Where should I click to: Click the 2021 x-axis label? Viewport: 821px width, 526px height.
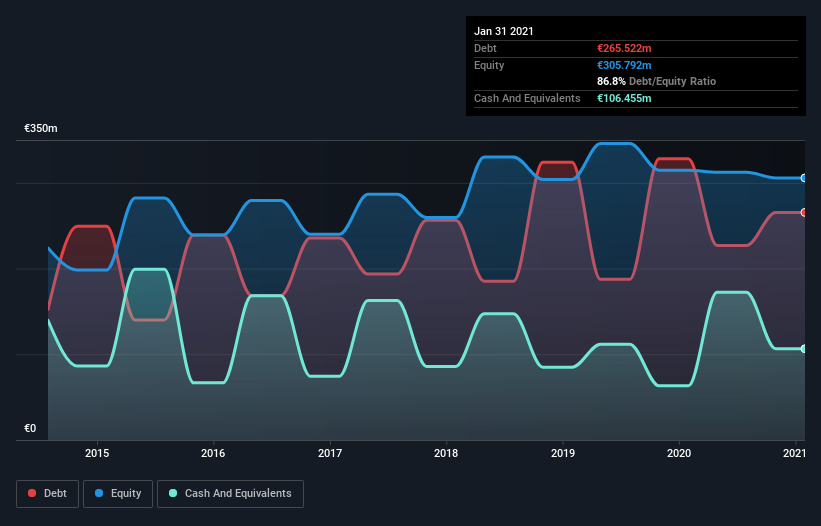[794, 453]
